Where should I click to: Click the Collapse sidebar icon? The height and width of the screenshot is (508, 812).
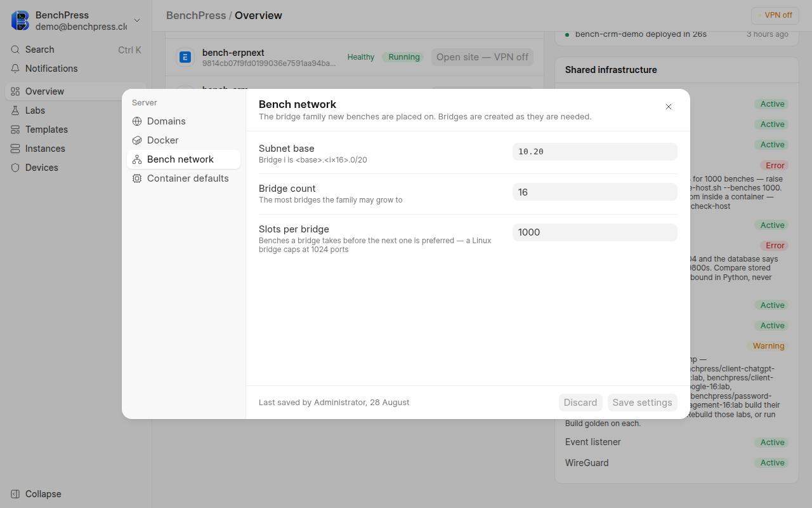click(15, 494)
